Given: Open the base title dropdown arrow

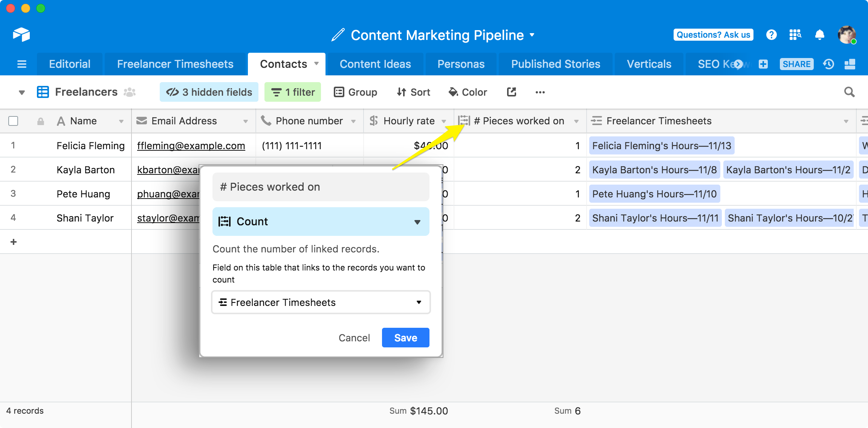Looking at the screenshot, I should (x=532, y=35).
